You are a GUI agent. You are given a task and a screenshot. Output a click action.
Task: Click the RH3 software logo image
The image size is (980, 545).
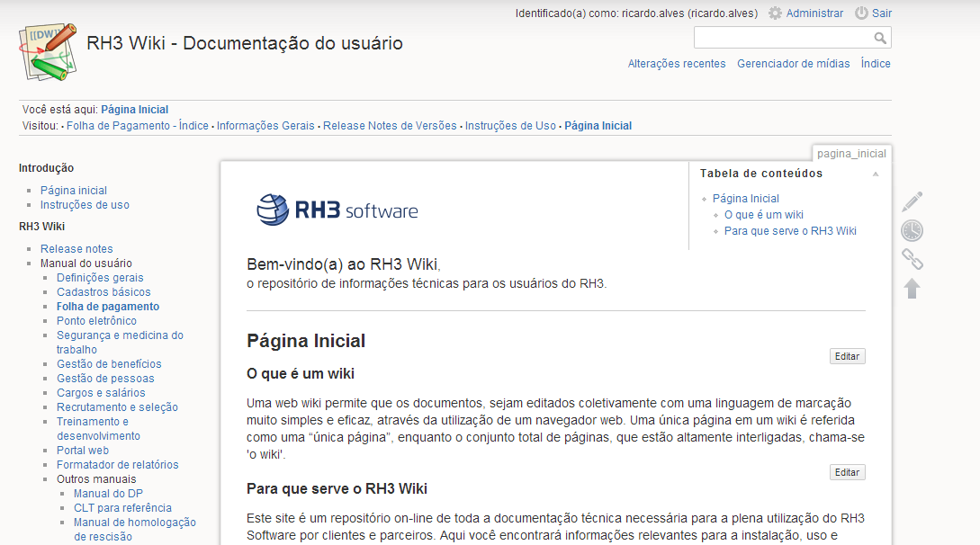point(337,210)
